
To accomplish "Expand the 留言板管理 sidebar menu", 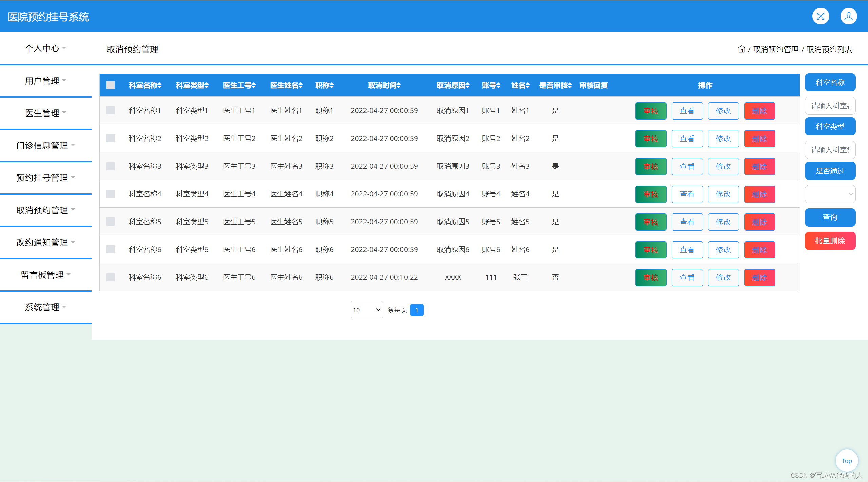I will [x=45, y=275].
